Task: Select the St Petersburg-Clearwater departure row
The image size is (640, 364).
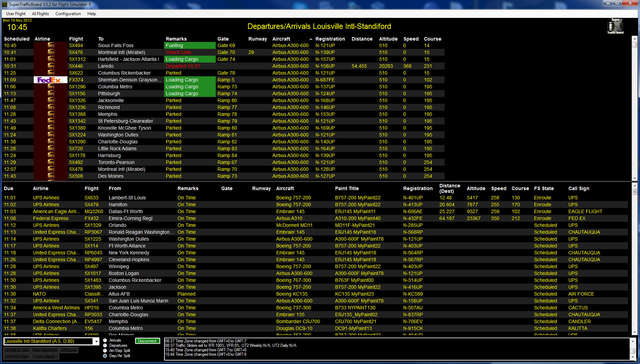Action: point(224,121)
